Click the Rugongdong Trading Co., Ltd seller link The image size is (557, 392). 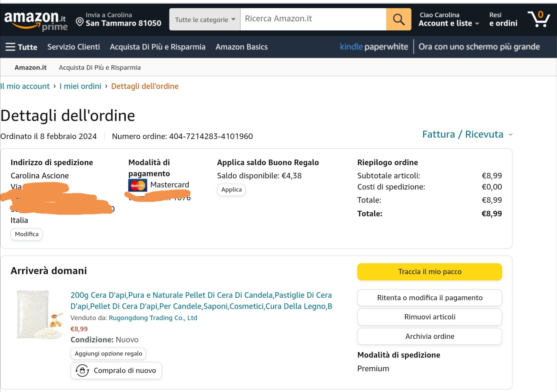[153, 318]
